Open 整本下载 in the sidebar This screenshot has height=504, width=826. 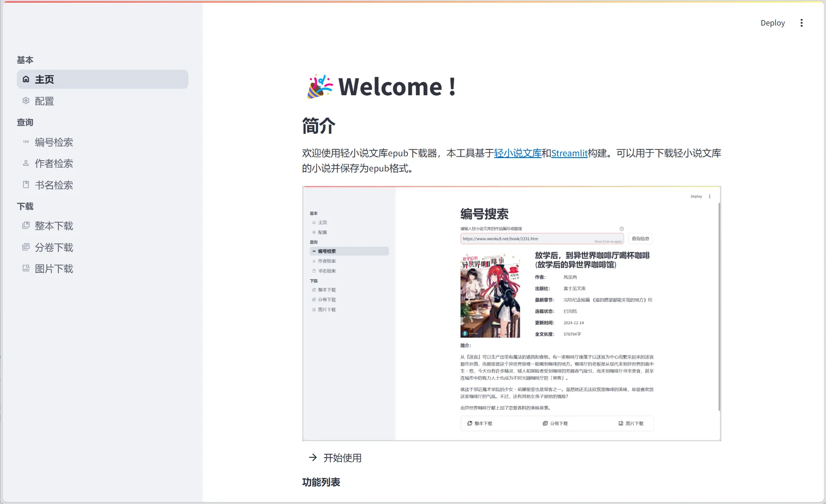point(103,226)
